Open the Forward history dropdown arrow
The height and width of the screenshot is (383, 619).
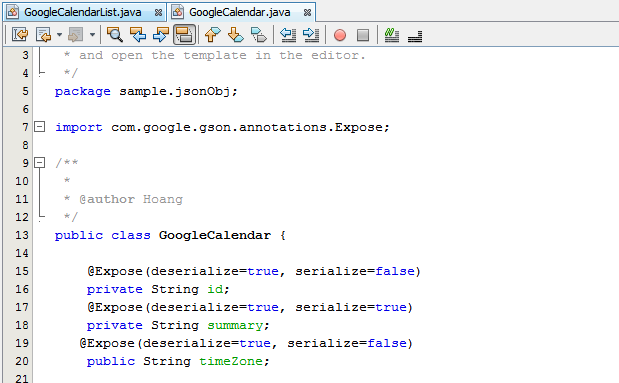(x=92, y=35)
